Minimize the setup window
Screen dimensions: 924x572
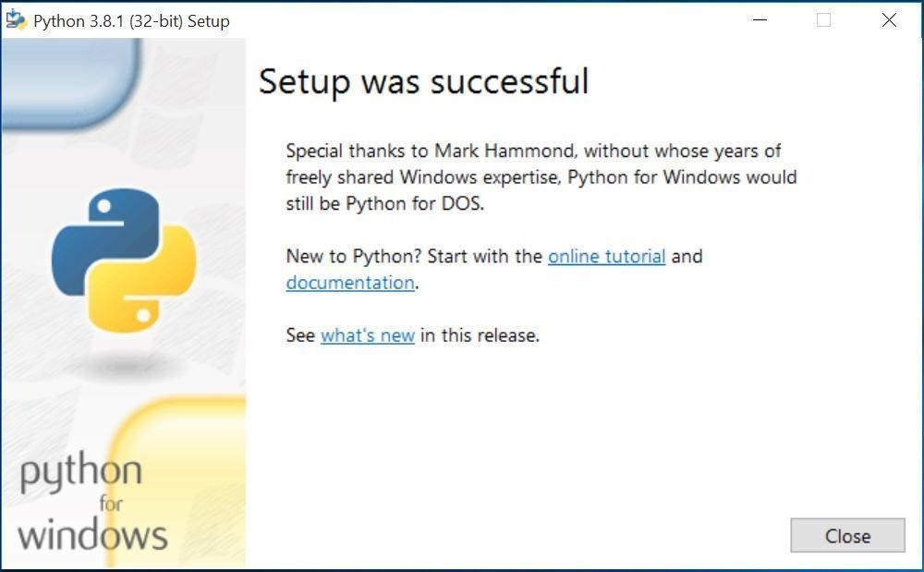point(759,19)
